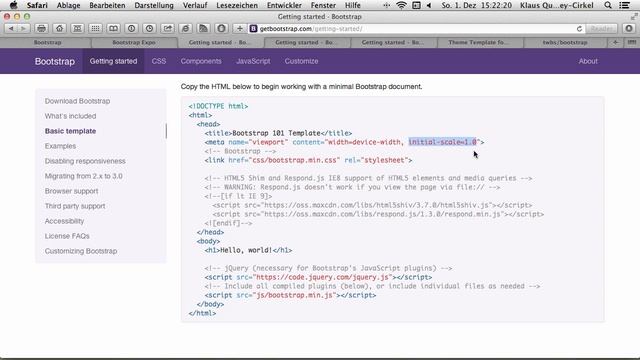
Task: Switch to the first tab titled Bootstrap
Action: 47,42
